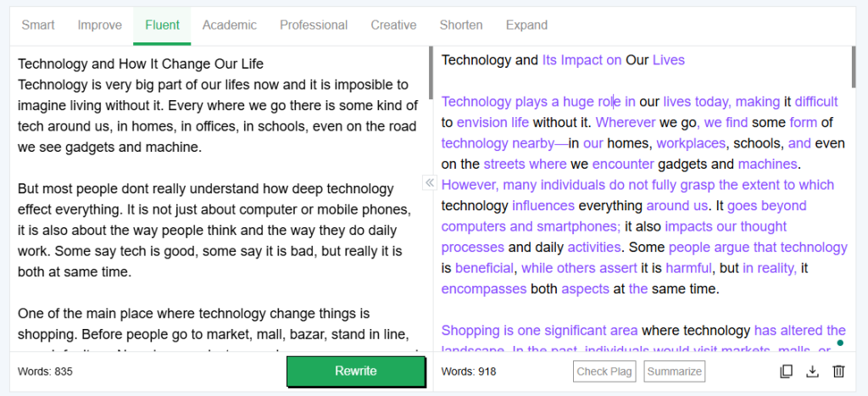Click the purple word "workplaces" in output

point(691,143)
